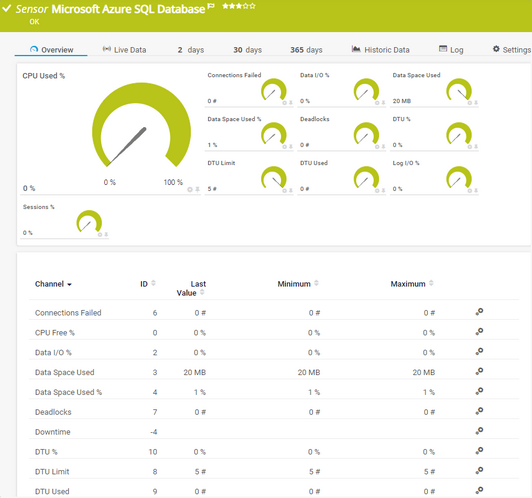532x498 pixels.
Task: Toggle Channel column sort dropdown arrow
Action: click(x=70, y=285)
